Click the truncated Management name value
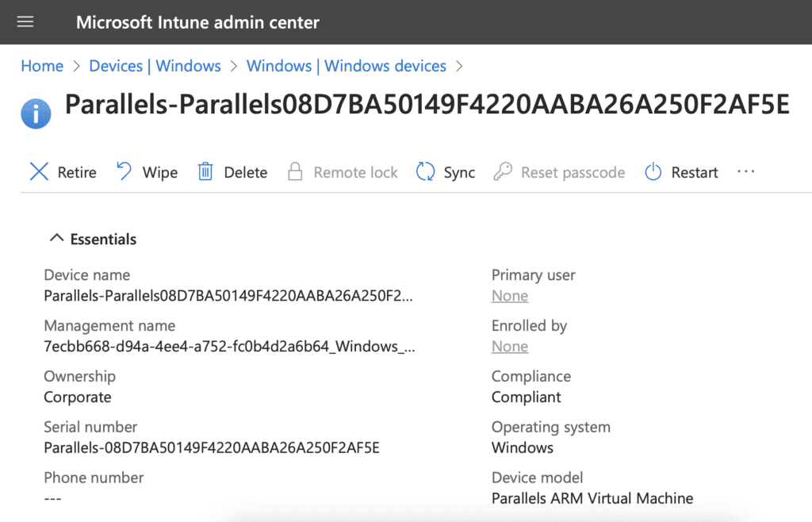The height and width of the screenshot is (522, 812). tap(228, 347)
